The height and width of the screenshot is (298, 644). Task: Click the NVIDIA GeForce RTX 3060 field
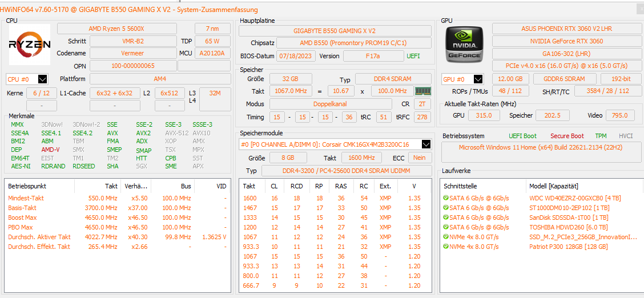pos(567,41)
